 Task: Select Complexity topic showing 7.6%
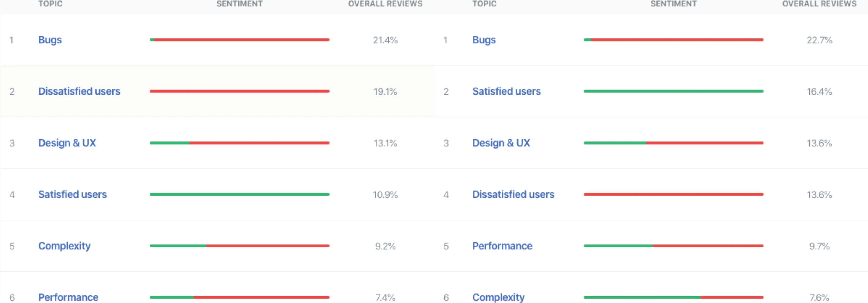click(x=498, y=297)
